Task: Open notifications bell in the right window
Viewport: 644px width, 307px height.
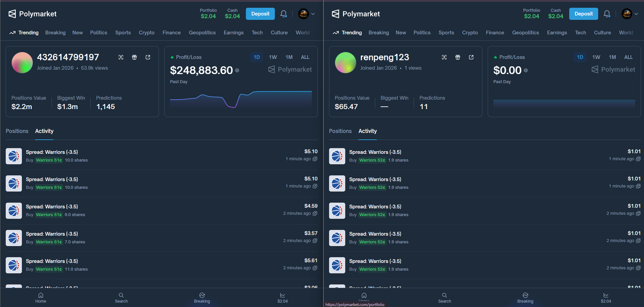Action: (607, 14)
